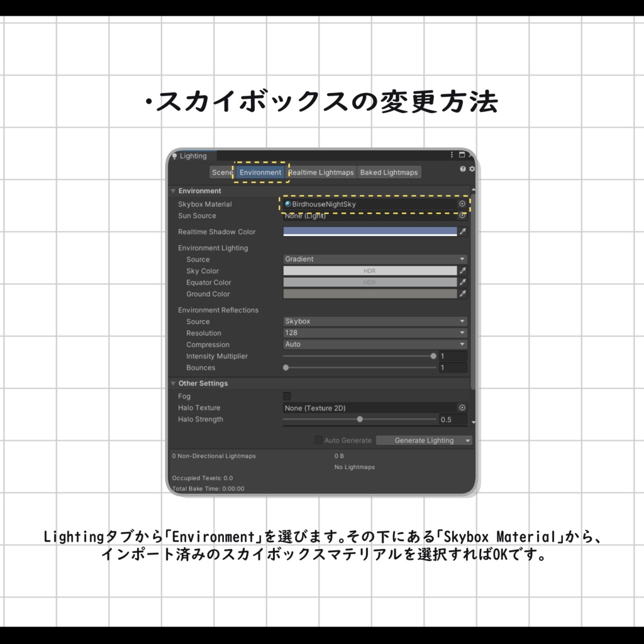
Task: Click the BirdhouseNightSky material icon
Action: tap(287, 204)
